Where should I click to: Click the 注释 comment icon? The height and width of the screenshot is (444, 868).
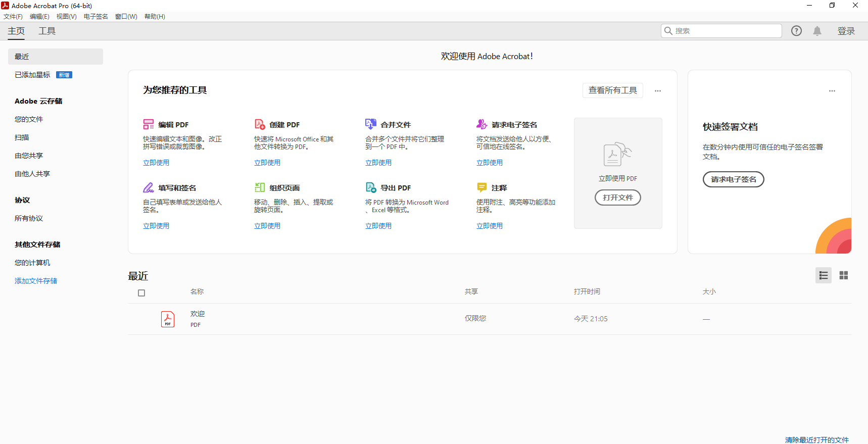click(482, 187)
